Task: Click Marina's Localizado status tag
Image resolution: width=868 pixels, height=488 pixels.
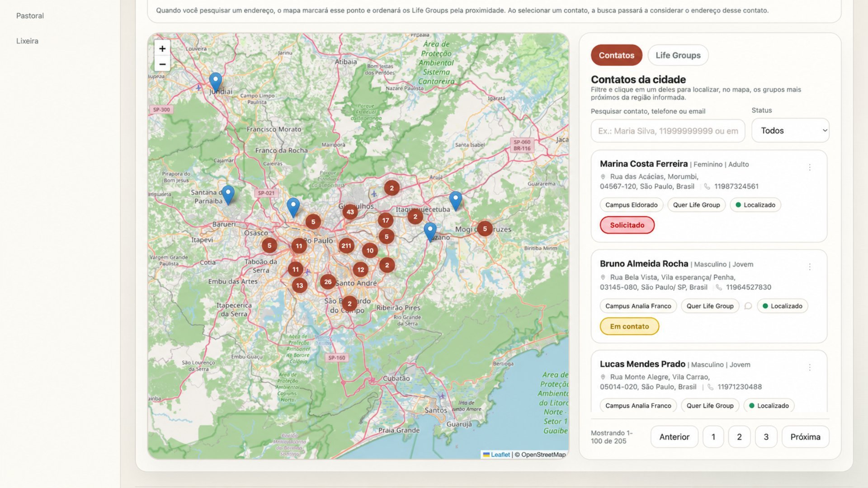Action: click(755, 205)
